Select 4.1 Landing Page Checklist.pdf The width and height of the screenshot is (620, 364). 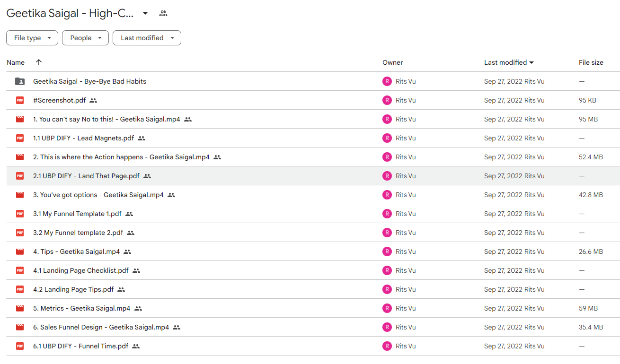(x=81, y=270)
